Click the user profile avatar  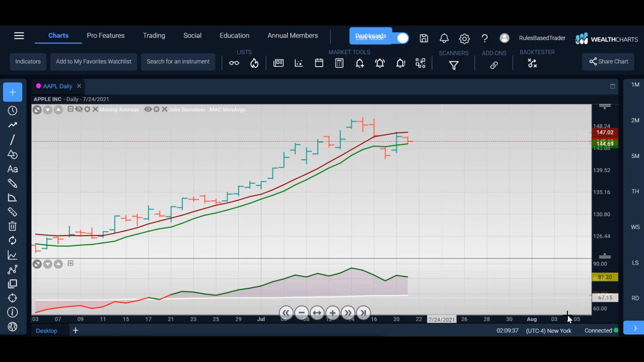pos(504,38)
